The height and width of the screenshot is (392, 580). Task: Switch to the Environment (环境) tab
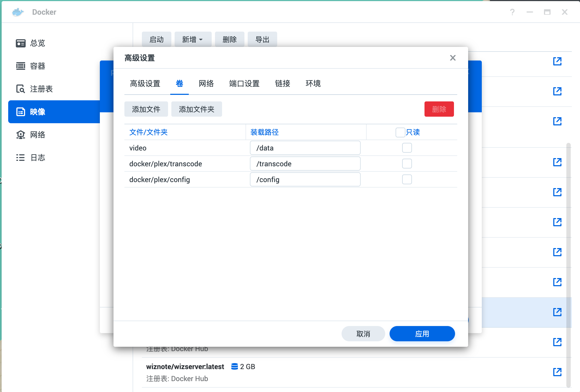[313, 83]
